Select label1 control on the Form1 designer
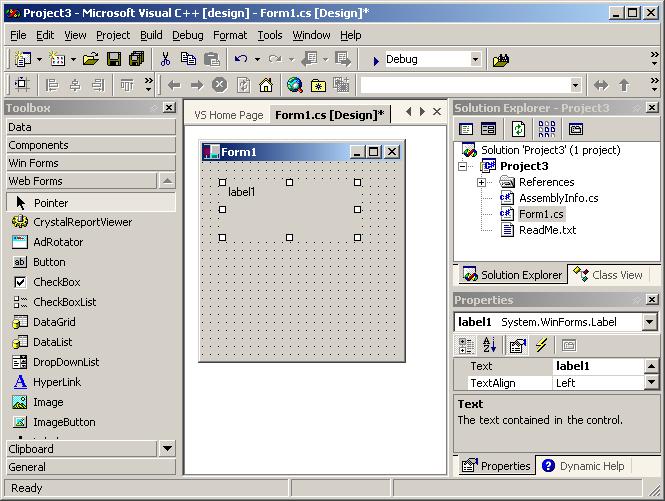The height and width of the screenshot is (501, 665). [x=290, y=210]
